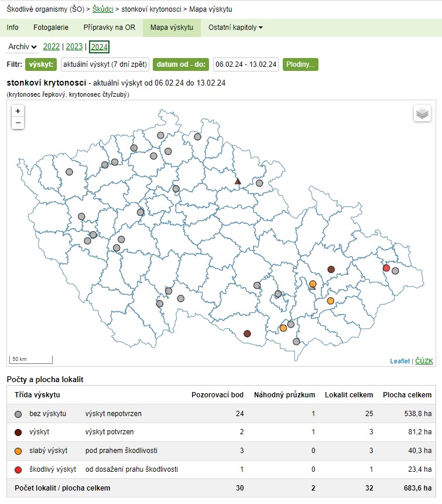Zoom out on the map
This screenshot has height=504, width=442.
point(18,123)
